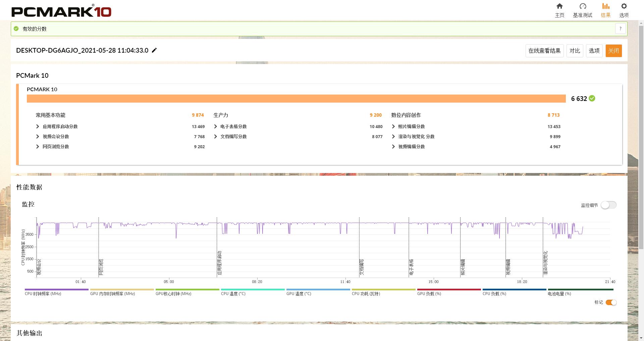Viewport: 644px width, 341px height.
Task: Expand the app startup score row
Action: [38, 126]
